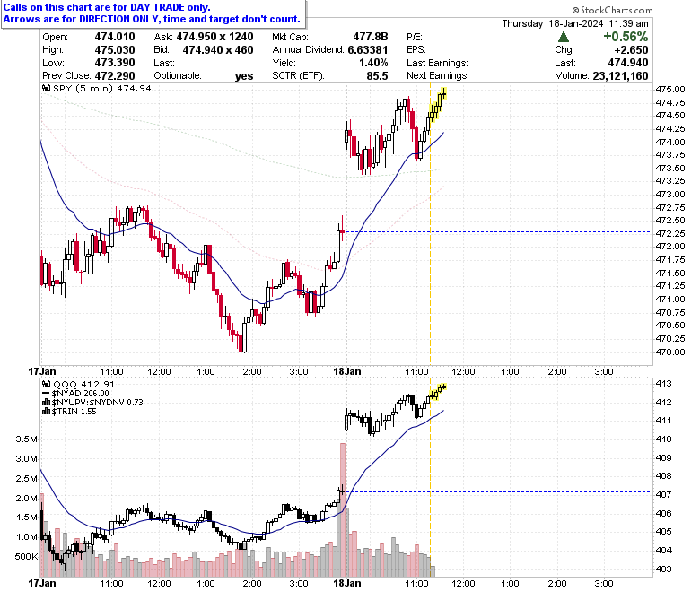700x591 pixels.
Task: Click the tallest red volume bar
Action: pos(343,509)
